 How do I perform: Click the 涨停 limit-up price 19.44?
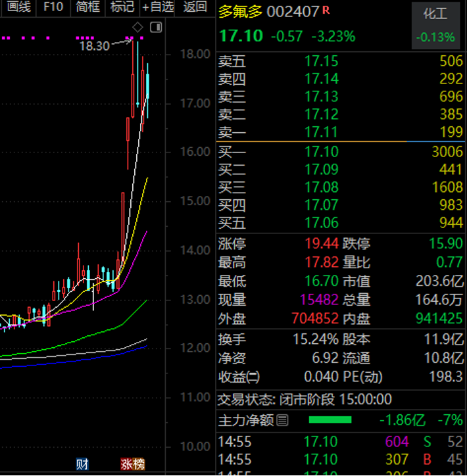[x=321, y=244]
